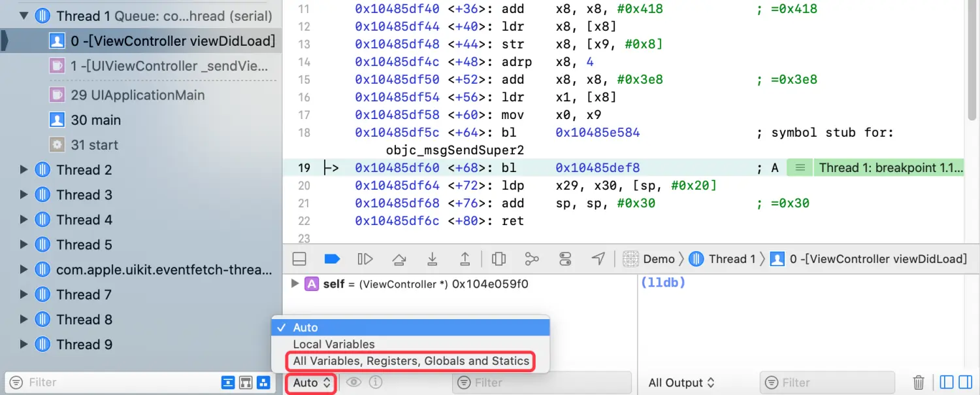Viewport: 980px width, 395px height.
Task: Step over the current instruction
Action: [399, 259]
